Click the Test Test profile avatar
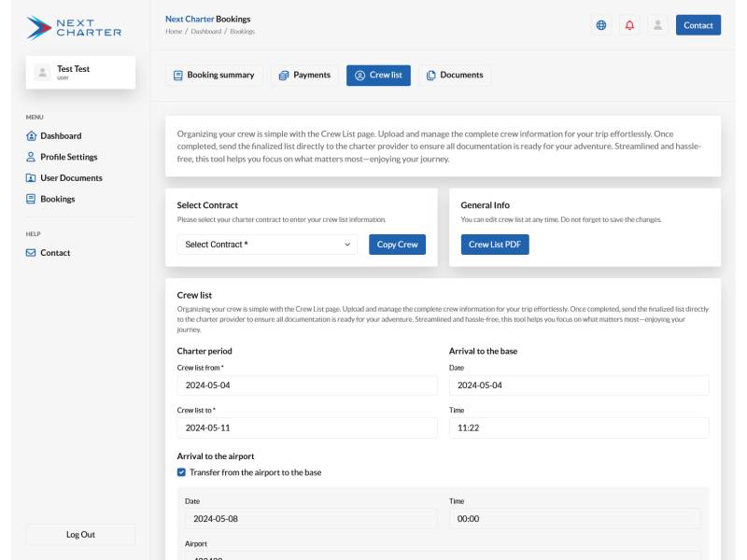Image resolution: width=747 pixels, height=560 pixels. pos(42,73)
